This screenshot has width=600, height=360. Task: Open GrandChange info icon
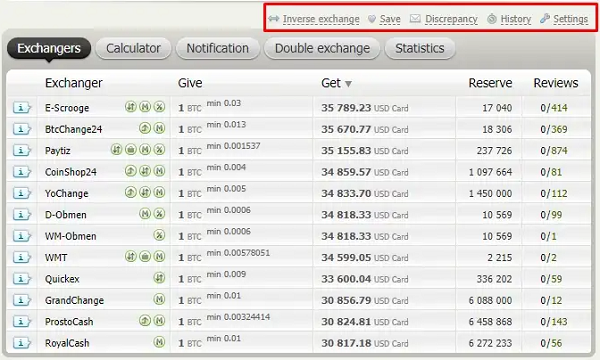(x=22, y=301)
